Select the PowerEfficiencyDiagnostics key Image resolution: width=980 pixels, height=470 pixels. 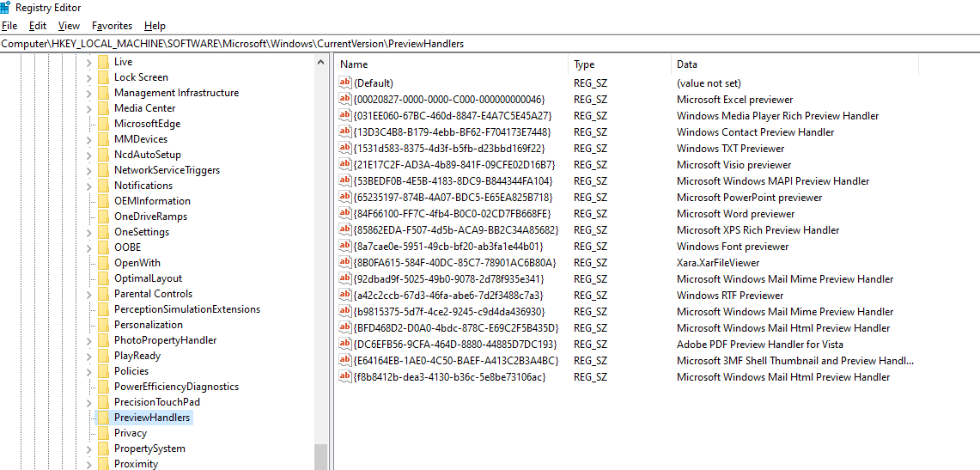176,387
